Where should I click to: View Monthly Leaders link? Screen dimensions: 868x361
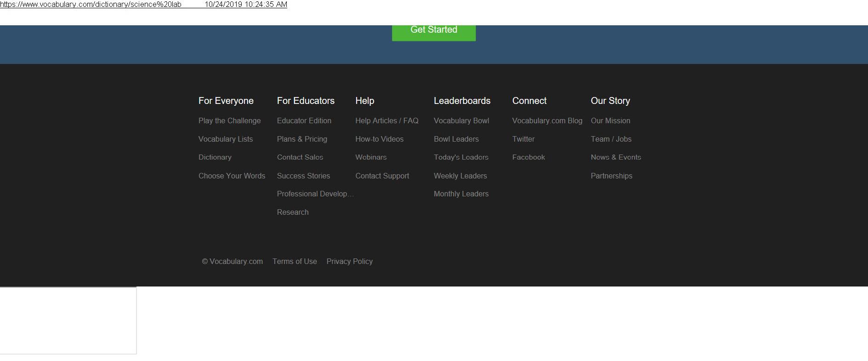(x=461, y=194)
